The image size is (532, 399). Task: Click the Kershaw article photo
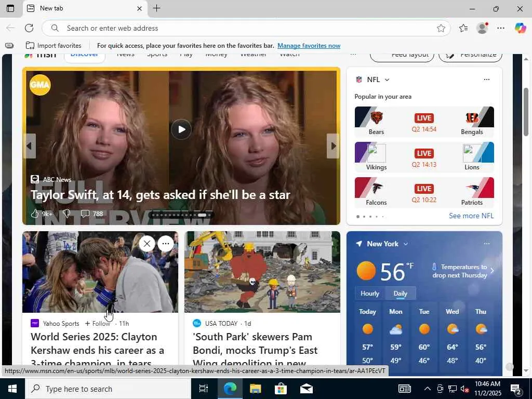[x=100, y=272]
